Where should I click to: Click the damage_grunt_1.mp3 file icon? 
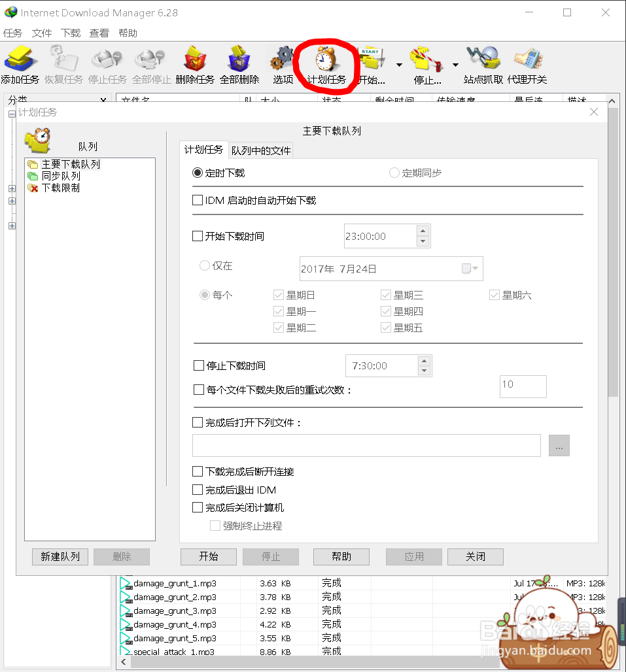click(126, 583)
